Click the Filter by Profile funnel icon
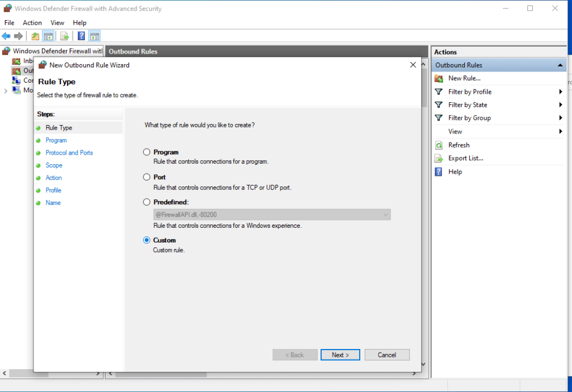 (439, 92)
